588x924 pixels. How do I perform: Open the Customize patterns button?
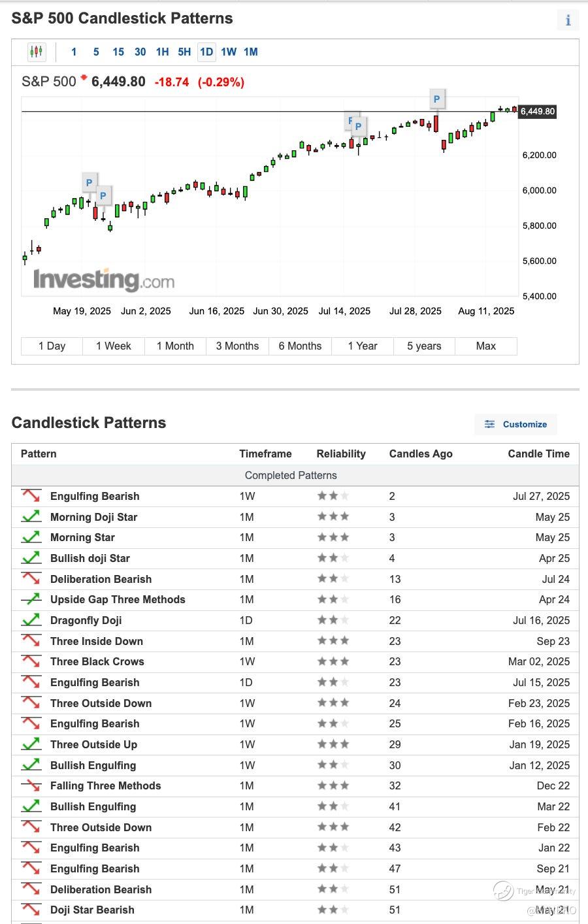[516, 424]
